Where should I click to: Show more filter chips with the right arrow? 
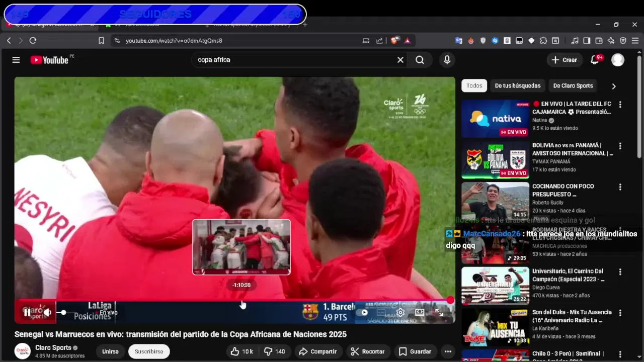coord(613,86)
